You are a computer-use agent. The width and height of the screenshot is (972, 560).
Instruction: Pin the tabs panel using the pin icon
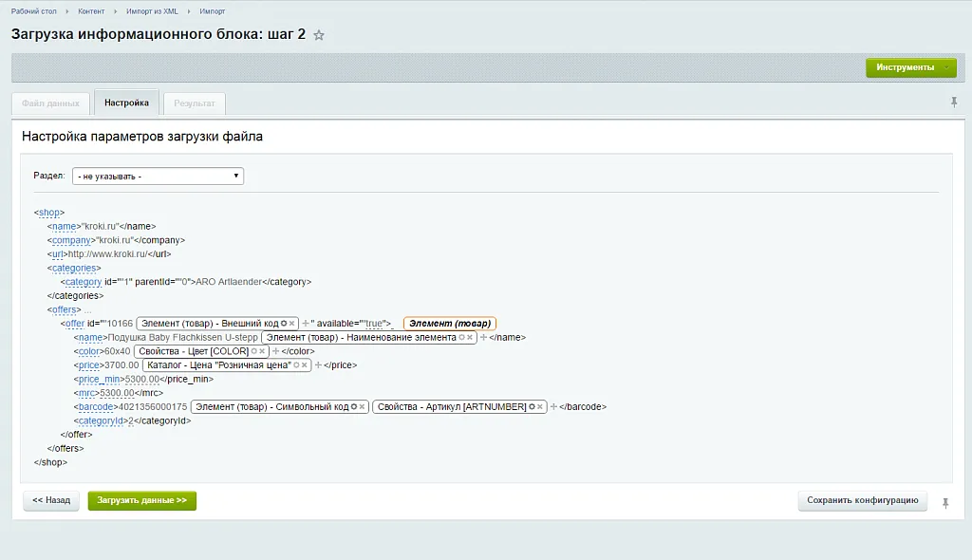coord(953,101)
